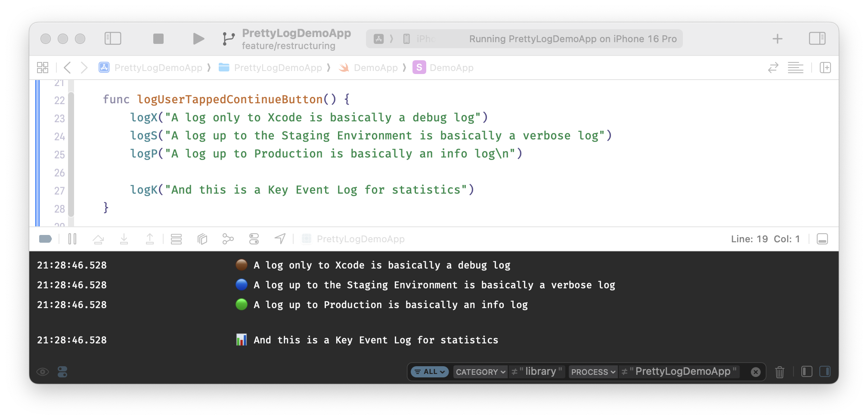Stop the running PrettyLogDemoApp scheme
Viewport: 868px width, 420px height.
158,39
